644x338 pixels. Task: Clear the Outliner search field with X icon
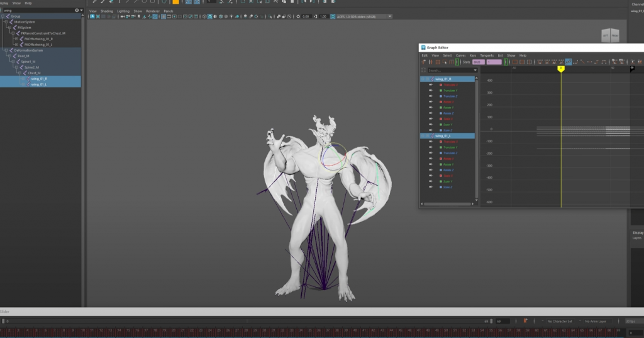[77, 10]
